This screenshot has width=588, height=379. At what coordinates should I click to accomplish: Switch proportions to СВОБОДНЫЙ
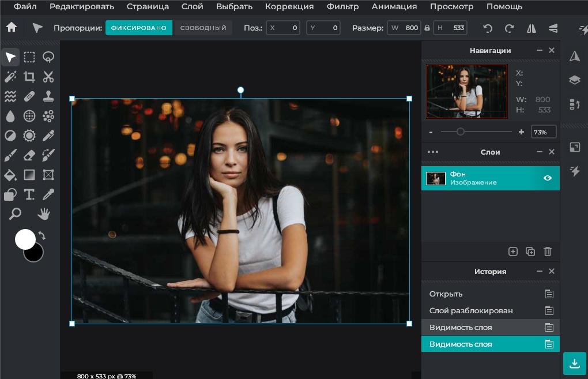pyautogui.click(x=203, y=28)
